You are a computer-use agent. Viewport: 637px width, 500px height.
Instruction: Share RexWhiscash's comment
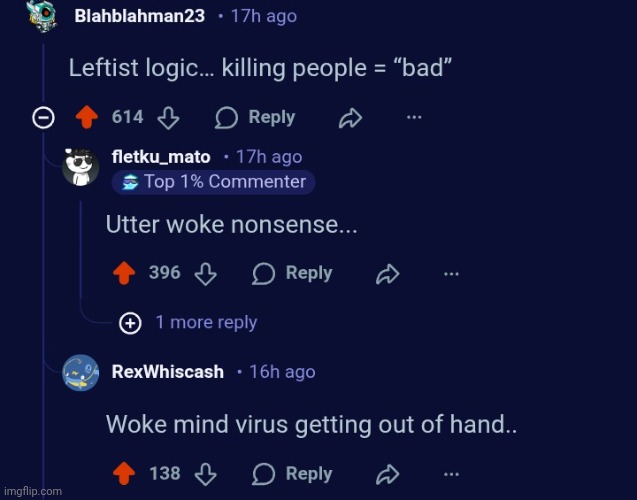388,475
